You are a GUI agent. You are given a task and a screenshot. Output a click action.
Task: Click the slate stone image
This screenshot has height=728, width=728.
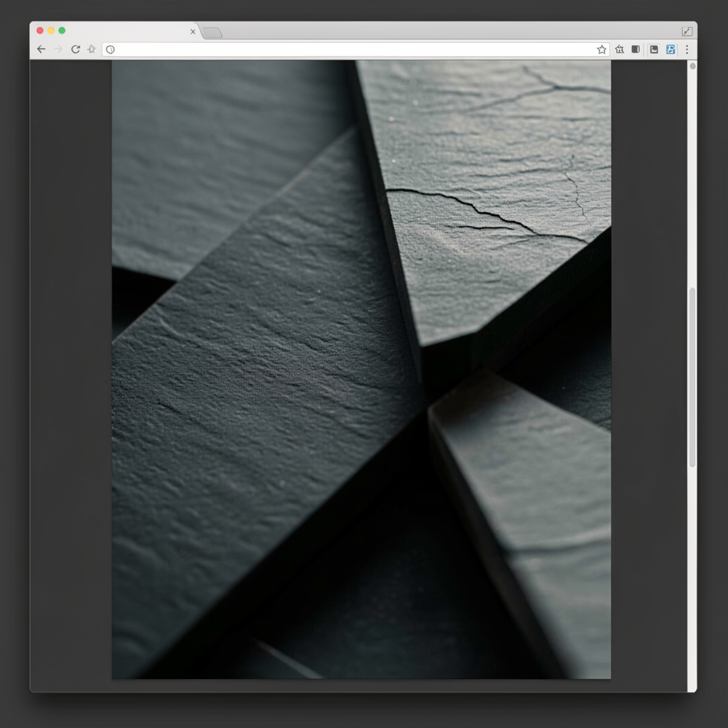[361, 370]
